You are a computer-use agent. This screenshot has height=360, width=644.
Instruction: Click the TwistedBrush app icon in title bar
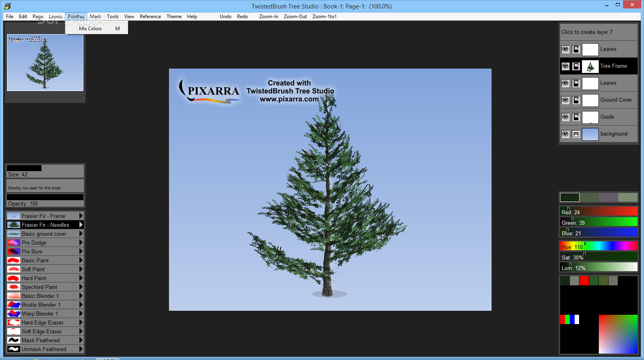pos(7,6)
